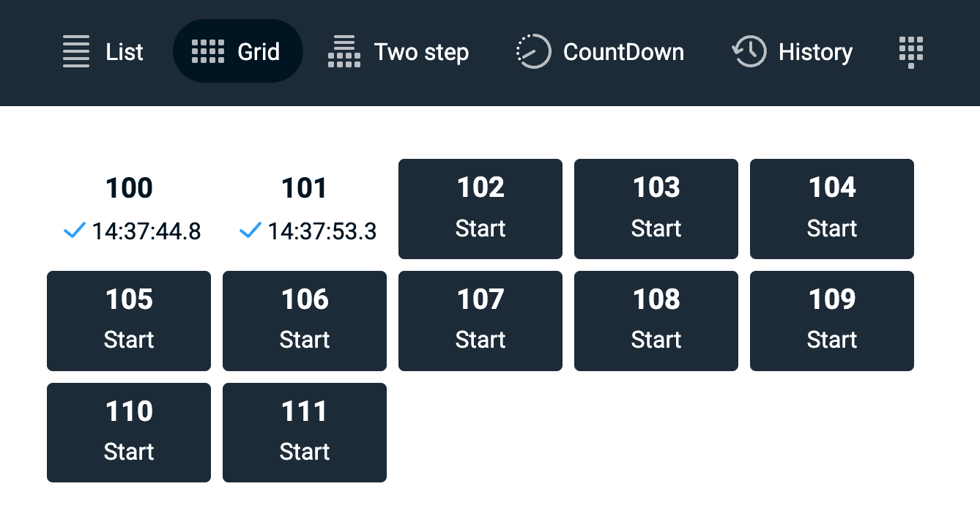980x530 pixels.
Task: Switch to the List tab
Action: (103, 52)
